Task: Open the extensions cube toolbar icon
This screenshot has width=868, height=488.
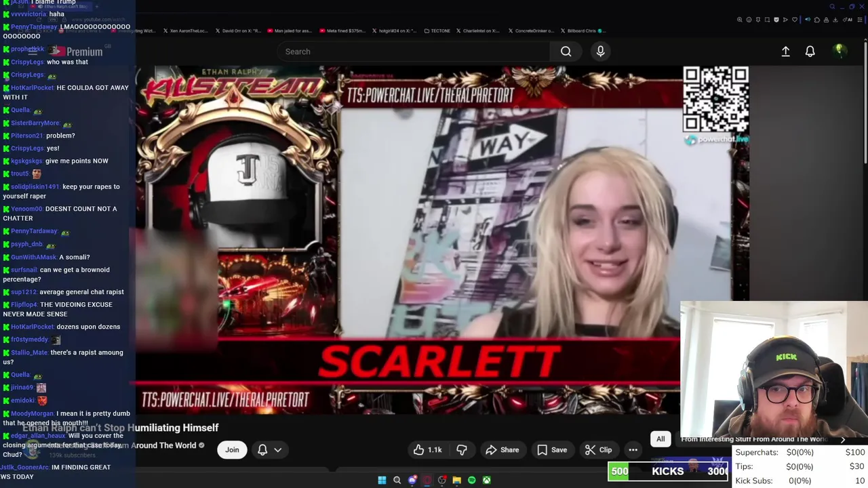Action: click(x=817, y=20)
